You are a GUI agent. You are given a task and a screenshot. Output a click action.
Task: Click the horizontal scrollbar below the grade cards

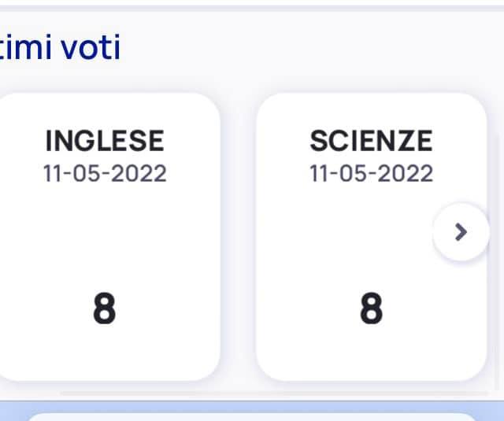[274, 393]
